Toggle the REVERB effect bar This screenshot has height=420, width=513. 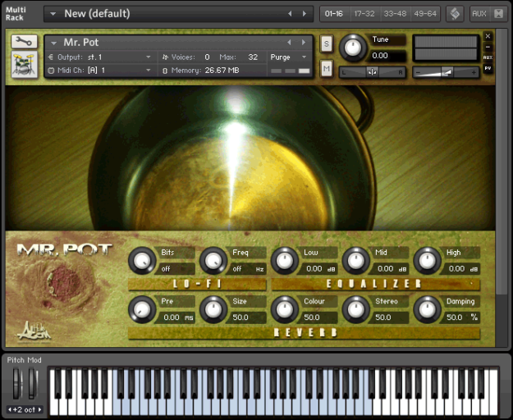click(305, 333)
